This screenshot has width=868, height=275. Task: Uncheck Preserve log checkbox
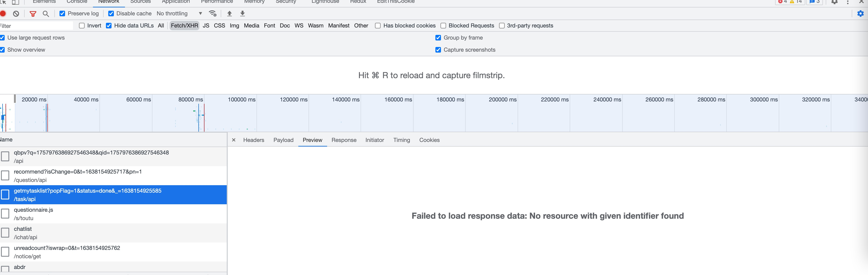62,13
